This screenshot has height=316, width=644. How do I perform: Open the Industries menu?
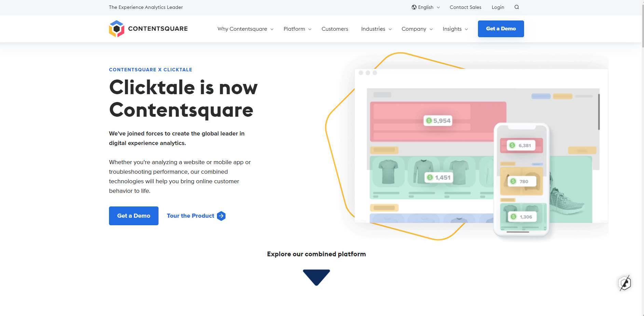373,29
